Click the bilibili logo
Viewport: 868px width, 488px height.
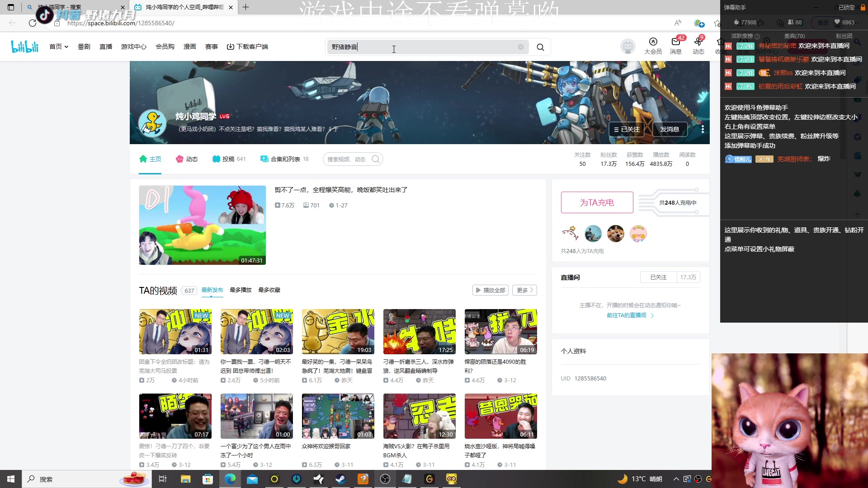(x=24, y=47)
